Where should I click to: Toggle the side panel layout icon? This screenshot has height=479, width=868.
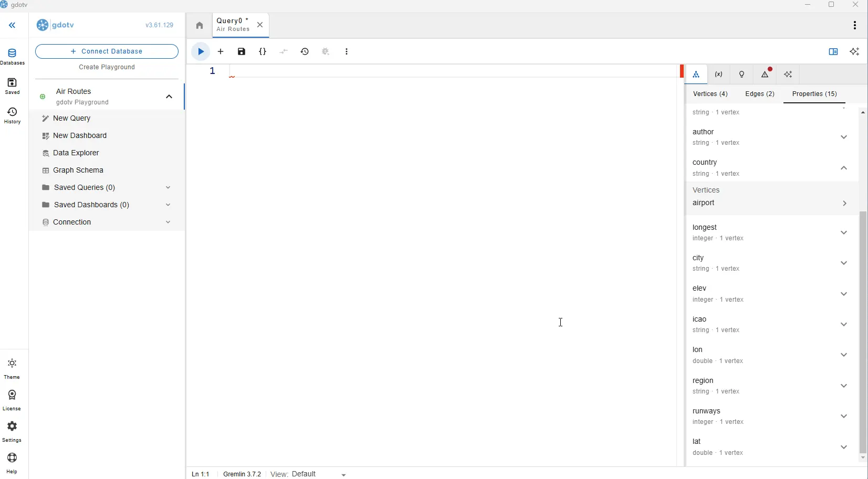833,51
